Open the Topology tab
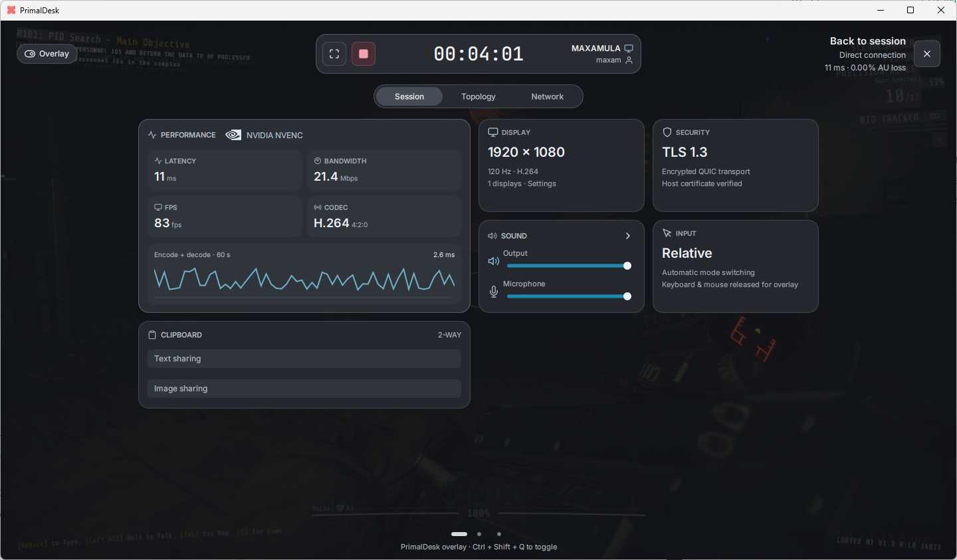The image size is (957, 560). [478, 96]
